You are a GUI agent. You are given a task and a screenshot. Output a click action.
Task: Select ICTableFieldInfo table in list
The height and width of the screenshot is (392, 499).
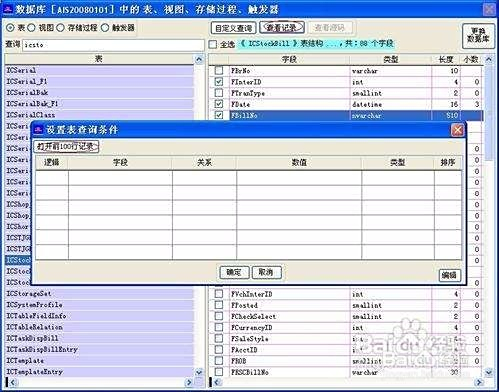pyautogui.click(x=99, y=316)
